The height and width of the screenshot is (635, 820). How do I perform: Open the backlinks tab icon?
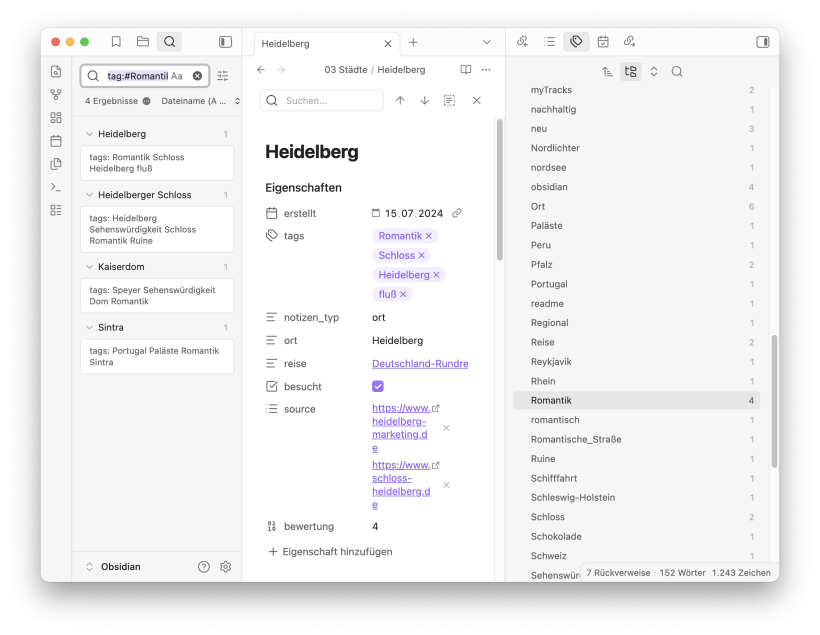522,42
